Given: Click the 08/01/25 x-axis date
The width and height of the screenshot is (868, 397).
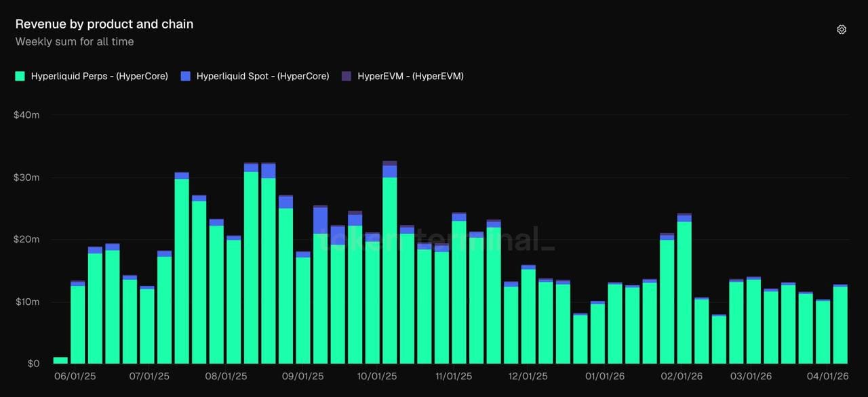Looking at the screenshot, I should (226, 376).
